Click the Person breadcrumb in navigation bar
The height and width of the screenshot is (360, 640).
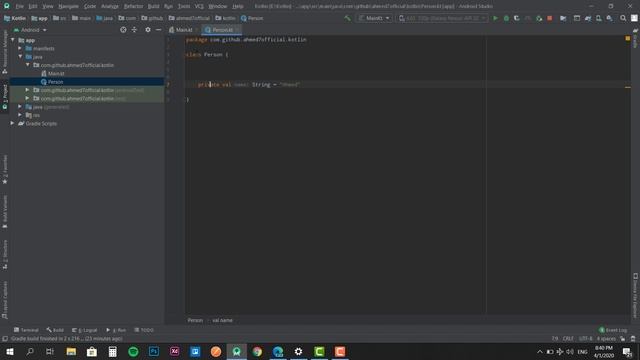252,18
